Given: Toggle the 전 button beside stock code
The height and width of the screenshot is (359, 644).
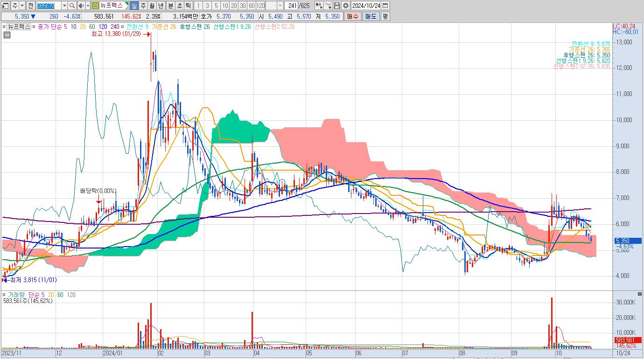Looking at the screenshot, I should [30, 6].
